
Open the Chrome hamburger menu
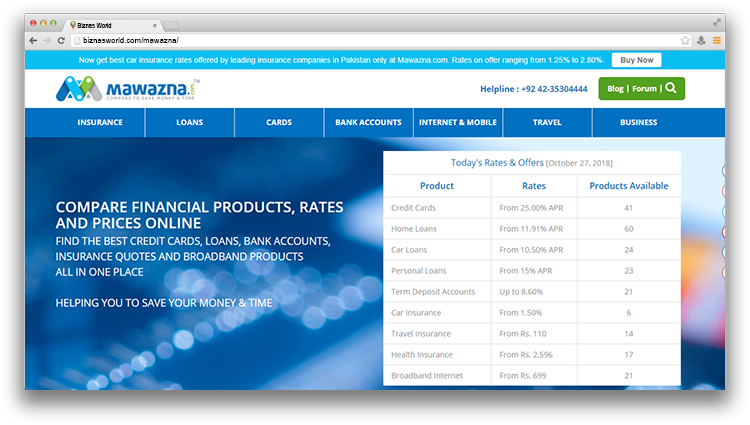(x=716, y=40)
